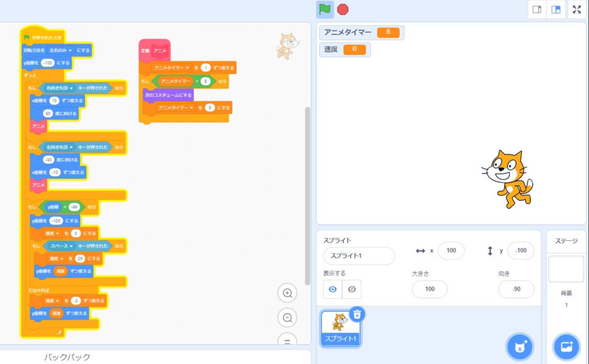Edit the 大きさ size field
Screen dimensions: 589x364
430,289
